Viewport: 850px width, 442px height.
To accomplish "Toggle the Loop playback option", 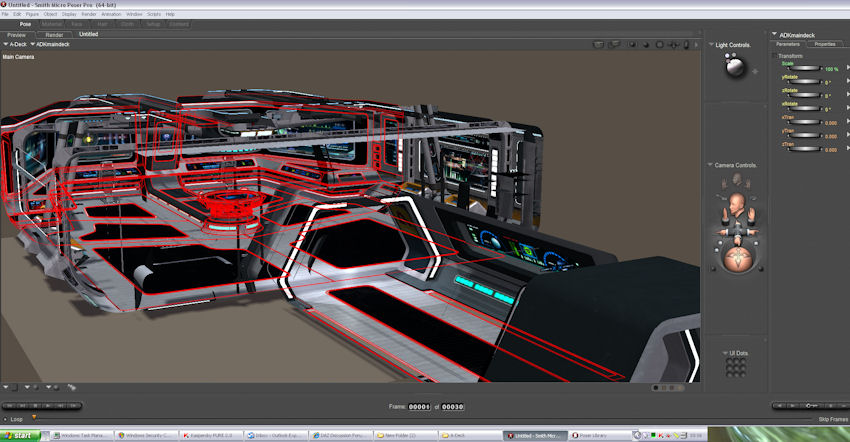I will point(14,418).
